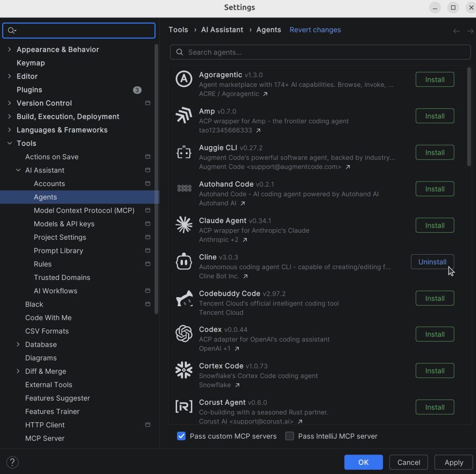Click Tools breadcrumb in header
The height and width of the screenshot is (474, 476).
pyautogui.click(x=178, y=30)
